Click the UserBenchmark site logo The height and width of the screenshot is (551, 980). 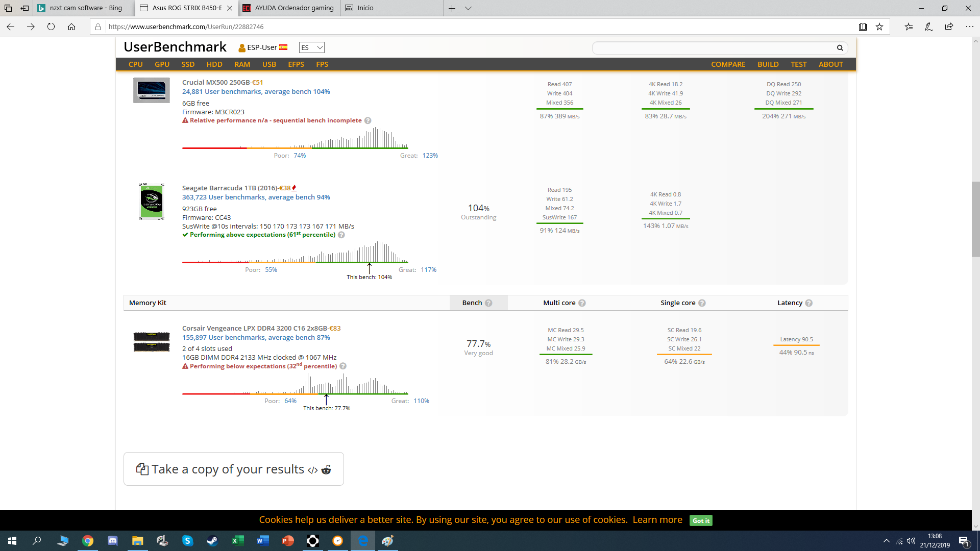click(175, 47)
